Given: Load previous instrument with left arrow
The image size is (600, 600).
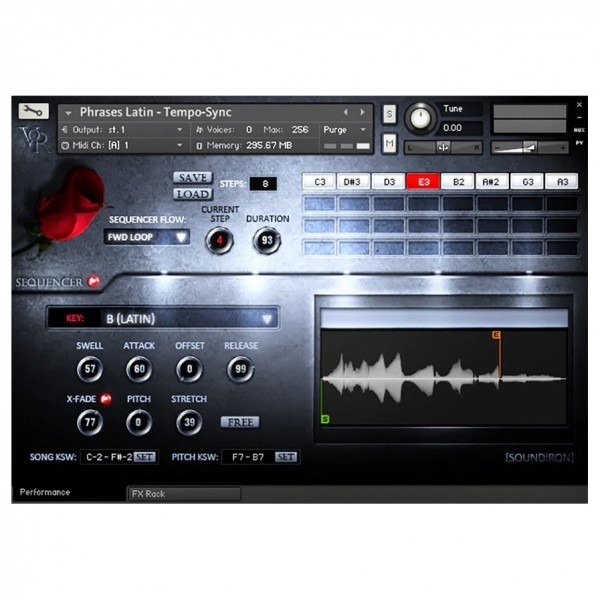Looking at the screenshot, I should click(346, 112).
